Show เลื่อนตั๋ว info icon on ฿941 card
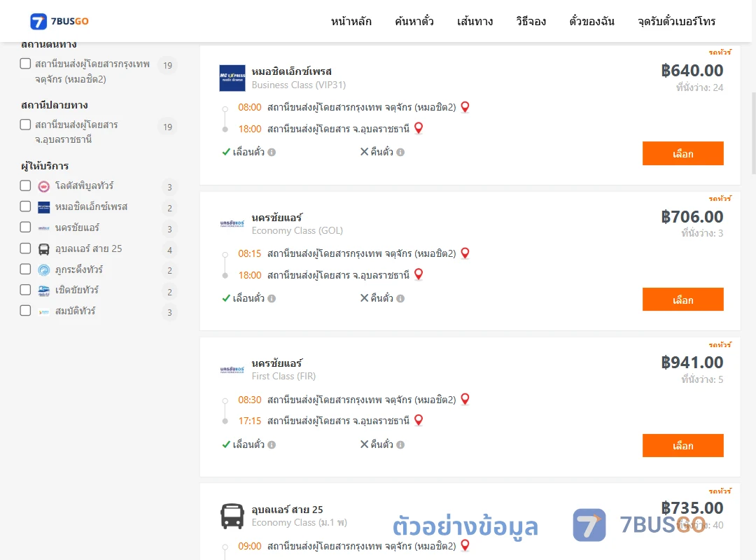This screenshot has width=756, height=560. point(272,444)
